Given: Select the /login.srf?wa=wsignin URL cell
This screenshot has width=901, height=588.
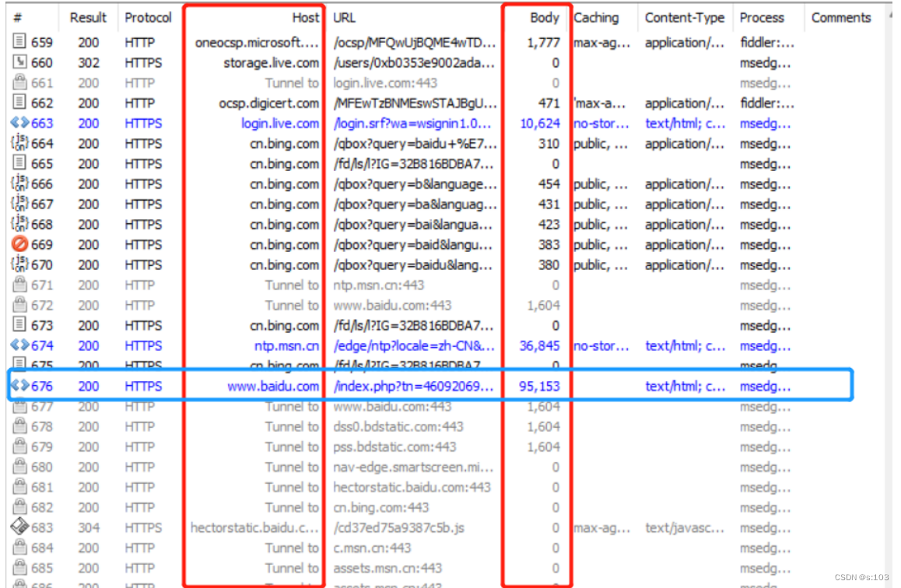Looking at the screenshot, I should (412, 124).
